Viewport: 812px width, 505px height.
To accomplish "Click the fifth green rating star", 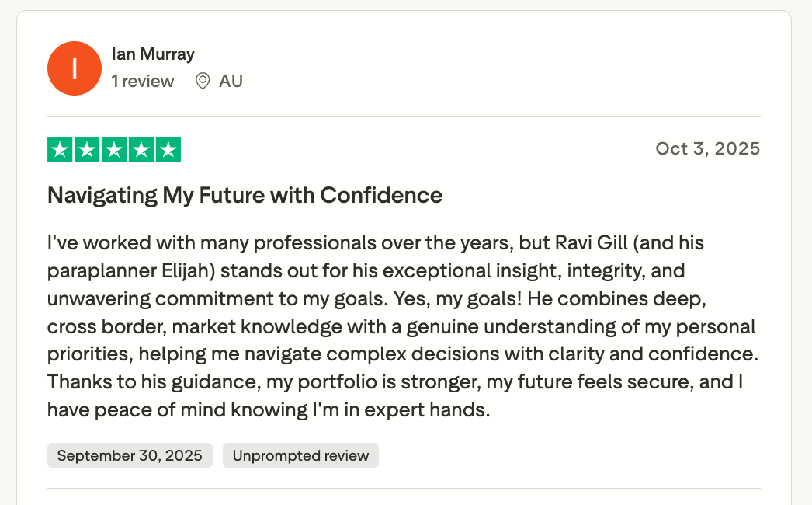I will click(168, 149).
